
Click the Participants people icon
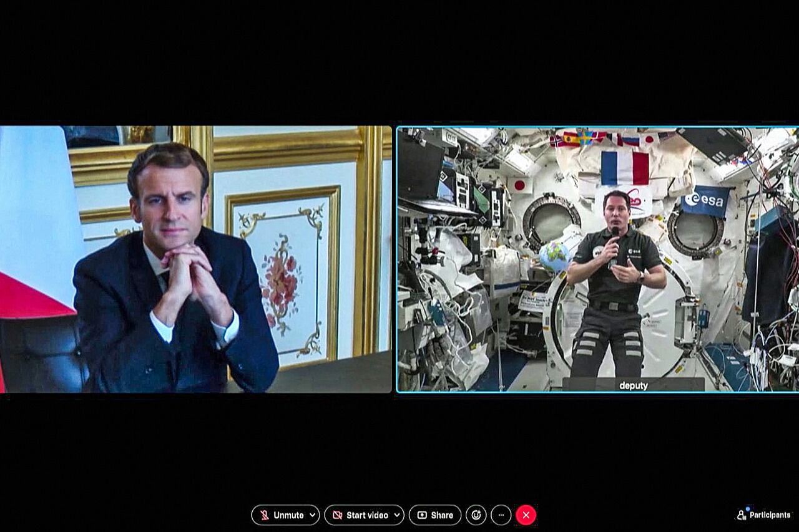[x=742, y=515]
